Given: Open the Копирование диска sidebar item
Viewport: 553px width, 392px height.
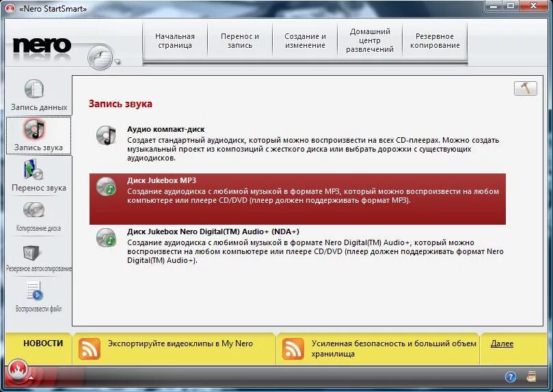Looking at the screenshot, I should (x=38, y=216).
